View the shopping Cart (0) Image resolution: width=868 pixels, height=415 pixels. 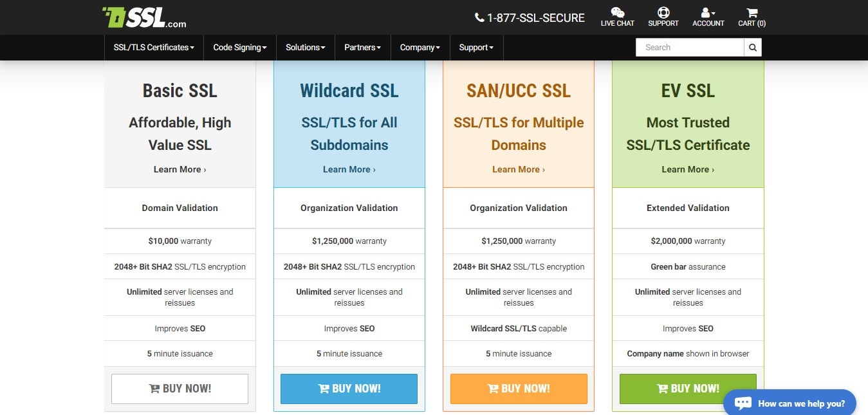pyautogui.click(x=752, y=17)
